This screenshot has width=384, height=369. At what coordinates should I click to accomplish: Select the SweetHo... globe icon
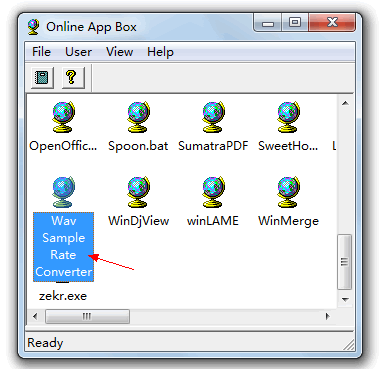(x=288, y=117)
